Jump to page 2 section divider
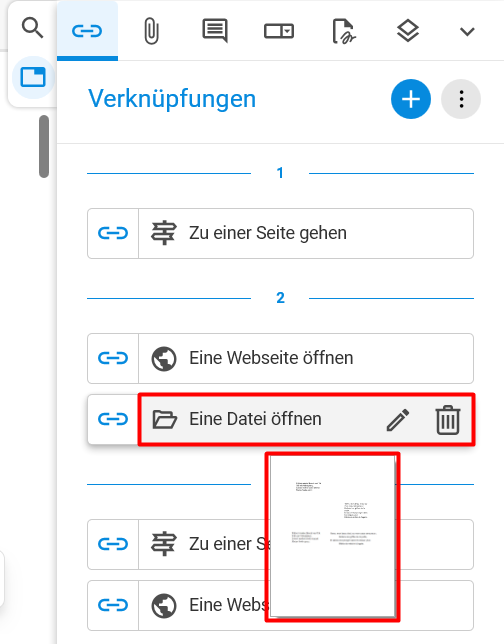Viewport: 504px width, 644px height. (x=281, y=298)
